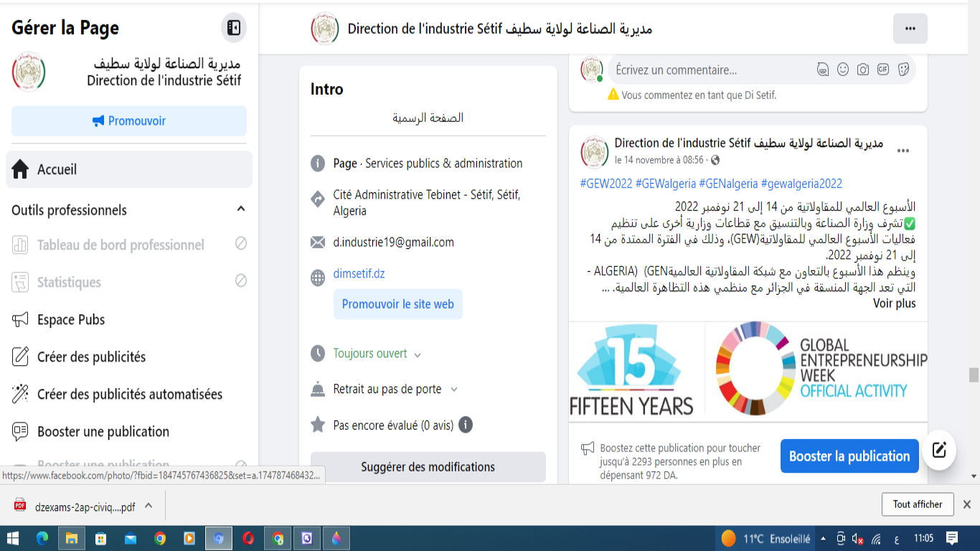Screen dimensions: 980x551
Task: Collapse the Outils professionnels section
Action: [241, 209]
